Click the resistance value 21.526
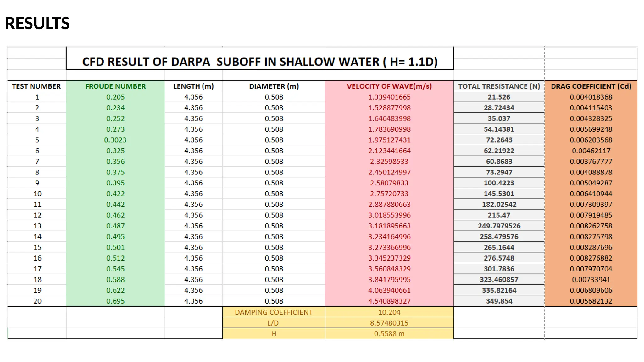This screenshot has width=644, height=362. coord(499,97)
